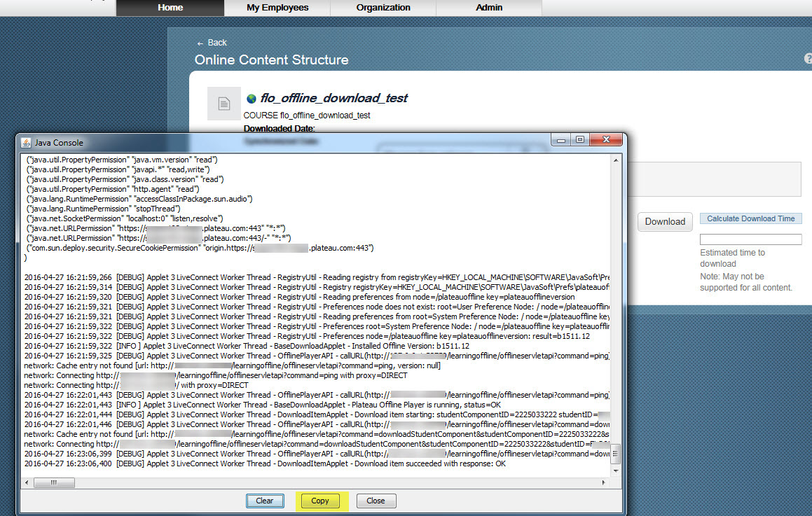Click the text 'COURSE flo_offline_download_test'
The width and height of the screenshot is (812, 516).
[307, 116]
